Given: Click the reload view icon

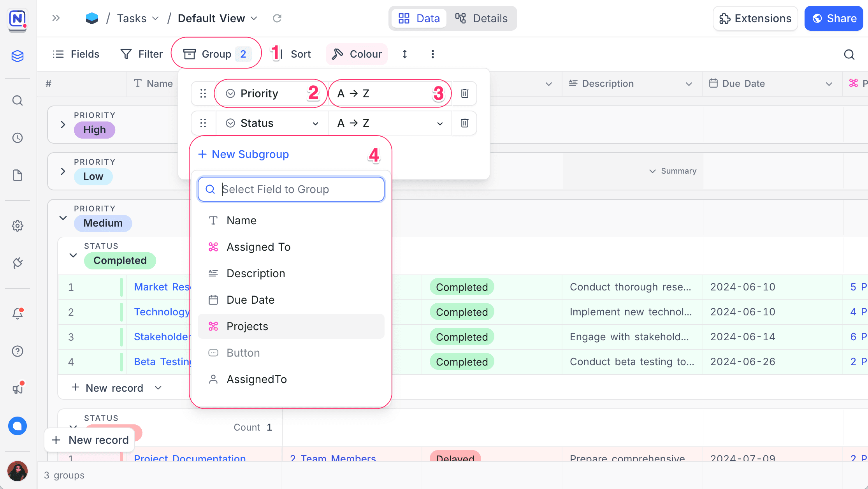Looking at the screenshot, I should pos(277,18).
